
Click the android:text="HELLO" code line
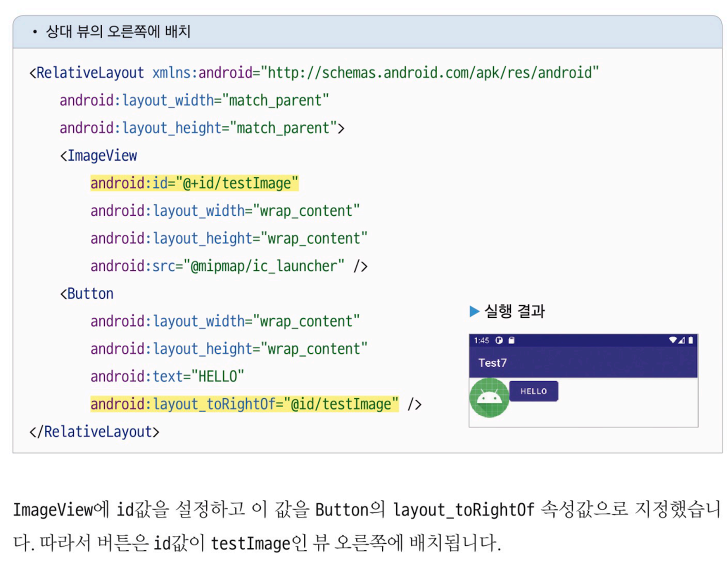(x=167, y=377)
